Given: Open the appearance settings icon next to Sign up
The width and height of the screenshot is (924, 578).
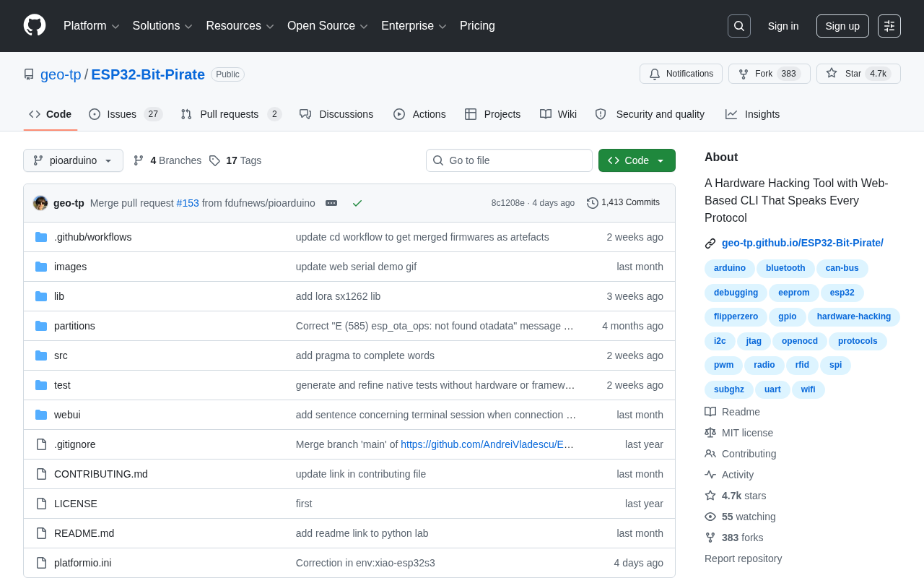Looking at the screenshot, I should [x=889, y=26].
